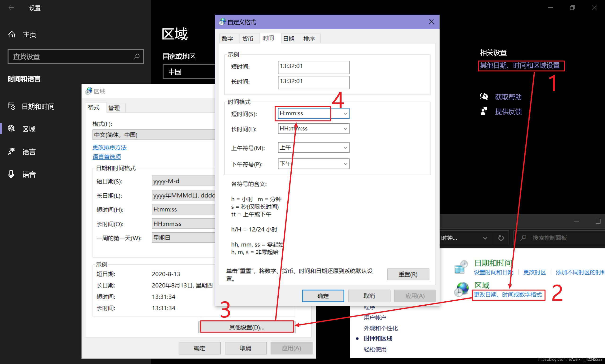Image resolution: width=605 pixels, height=364 pixels.
Task: Click the 语言首选项 link
Action: tap(107, 157)
